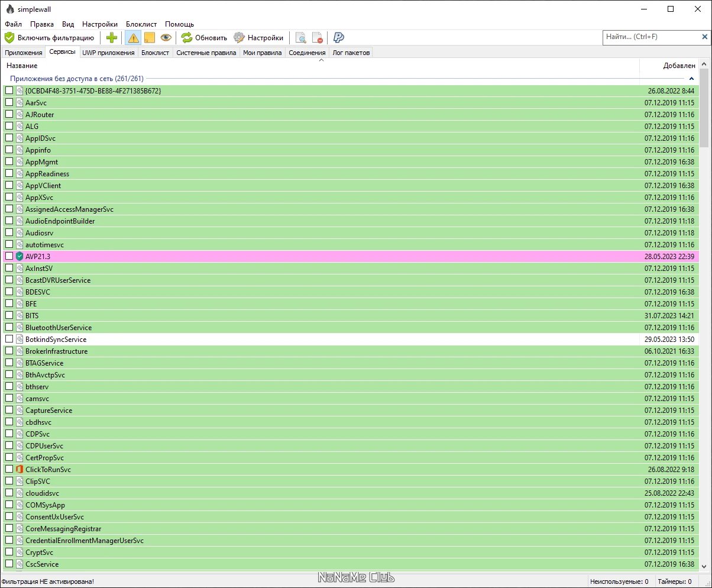The width and height of the screenshot is (712, 588).
Task: Click the service icon beside CscService
Action: 20,564
